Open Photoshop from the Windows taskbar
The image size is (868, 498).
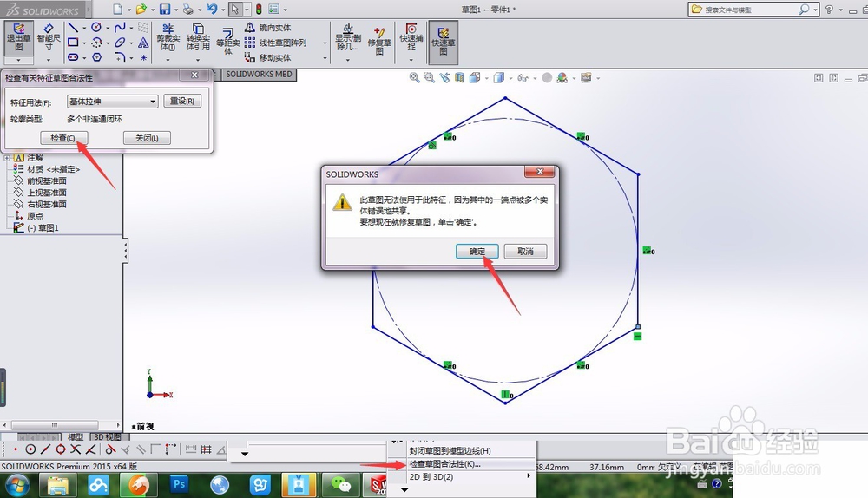point(180,484)
